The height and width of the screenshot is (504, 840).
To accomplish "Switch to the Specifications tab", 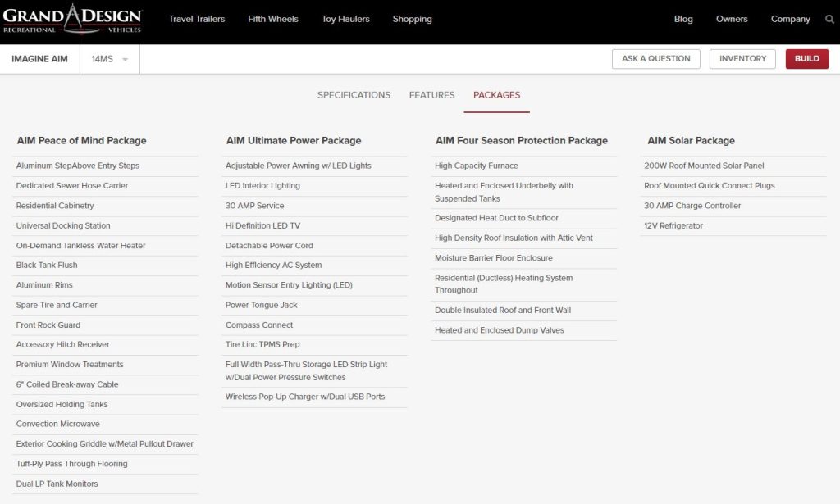I will click(x=354, y=95).
